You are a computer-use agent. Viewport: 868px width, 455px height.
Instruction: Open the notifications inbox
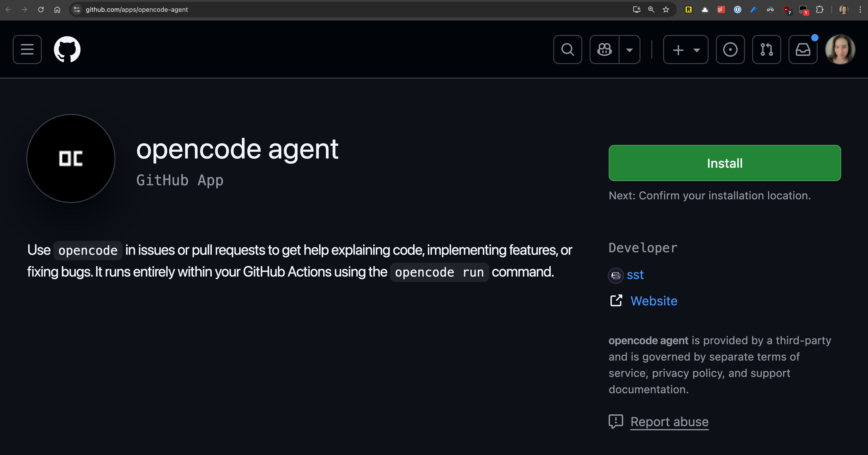coord(803,49)
